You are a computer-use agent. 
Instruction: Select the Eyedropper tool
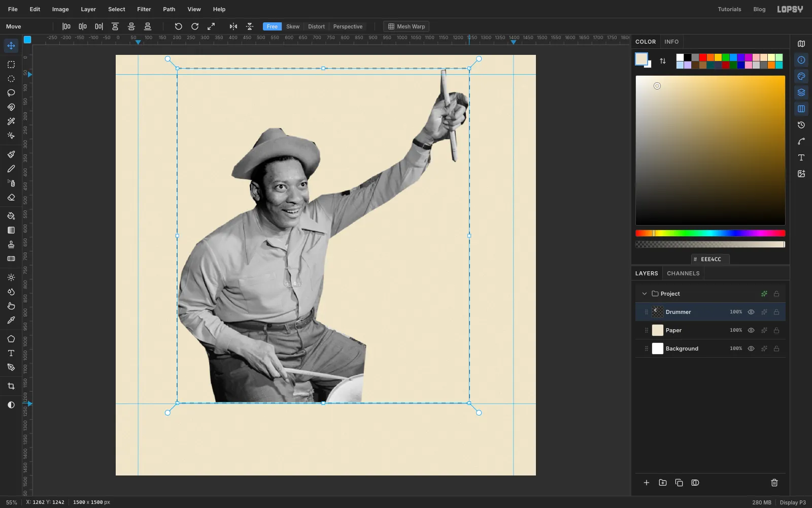tap(11, 320)
